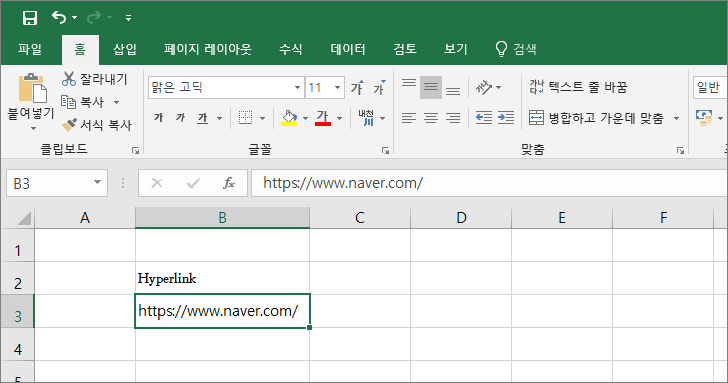Open the 맑은 고딕 font name dropdown

[x=297, y=87]
